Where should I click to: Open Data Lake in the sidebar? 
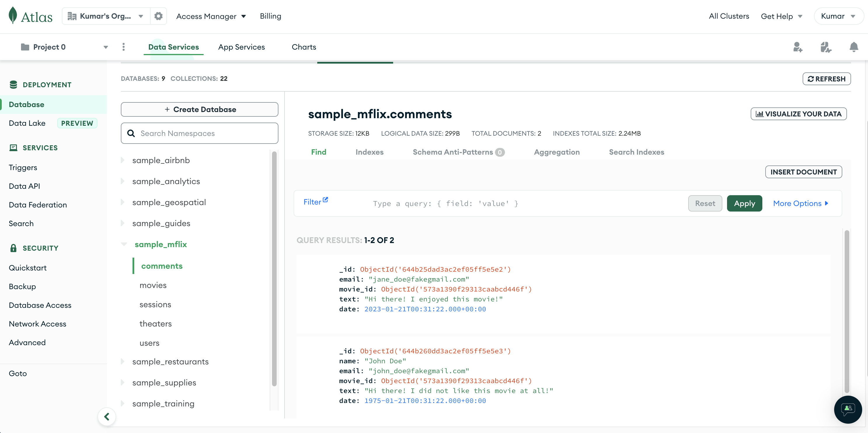tap(27, 123)
